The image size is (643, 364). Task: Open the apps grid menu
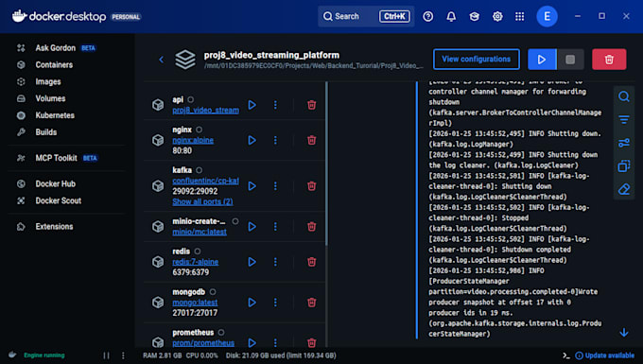click(x=519, y=16)
